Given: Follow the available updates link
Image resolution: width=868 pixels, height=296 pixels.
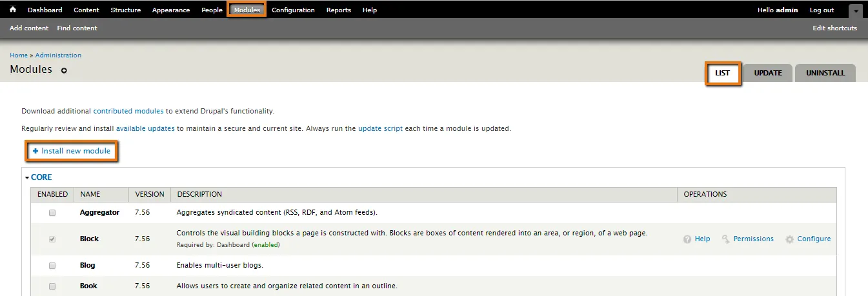Looking at the screenshot, I should (x=145, y=128).
